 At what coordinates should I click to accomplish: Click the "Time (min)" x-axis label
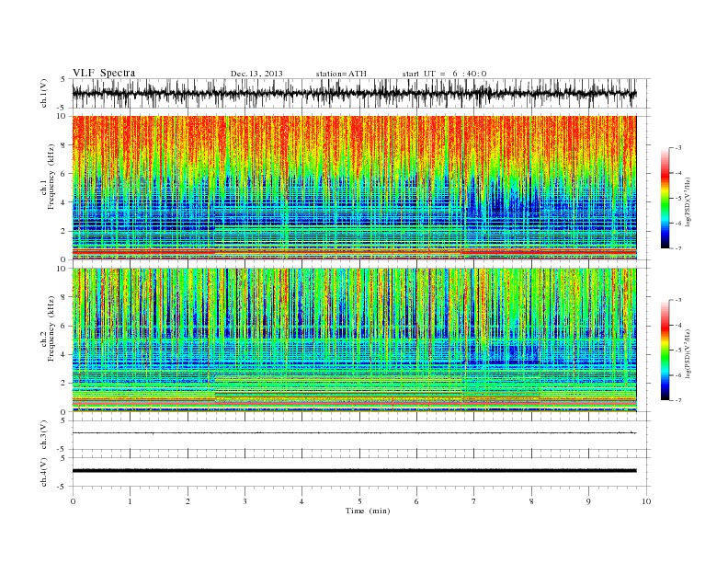tap(368, 511)
